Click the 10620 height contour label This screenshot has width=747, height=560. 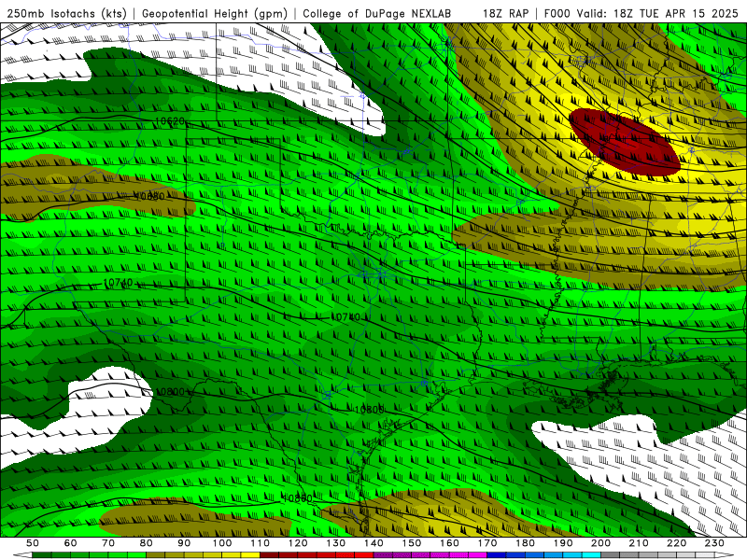click(x=170, y=121)
